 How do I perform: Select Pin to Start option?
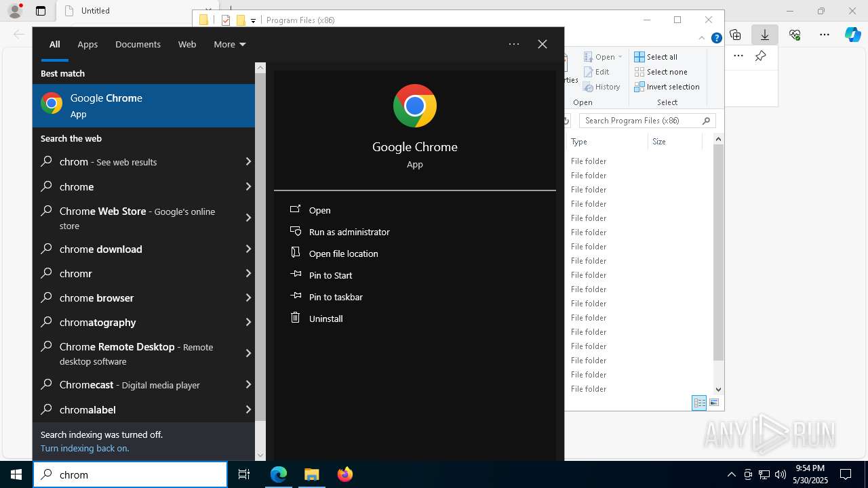tap(330, 275)
